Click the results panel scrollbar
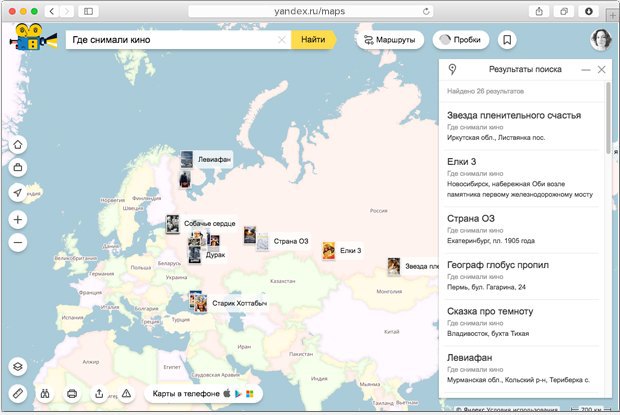Screen dimensions: 620x415 click(608, 119)
